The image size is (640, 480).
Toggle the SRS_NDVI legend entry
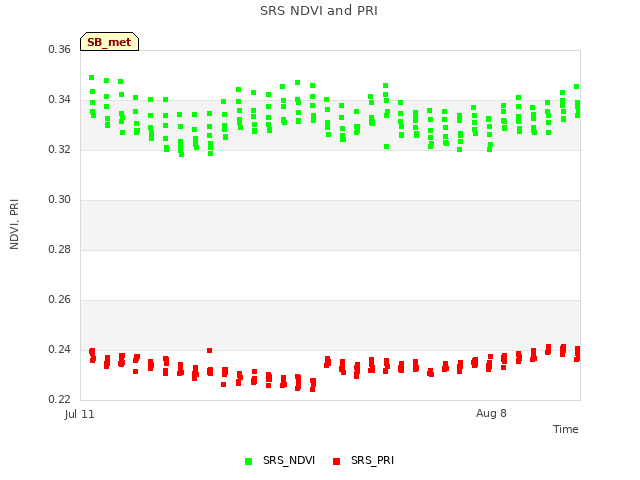tap(280, 460)
